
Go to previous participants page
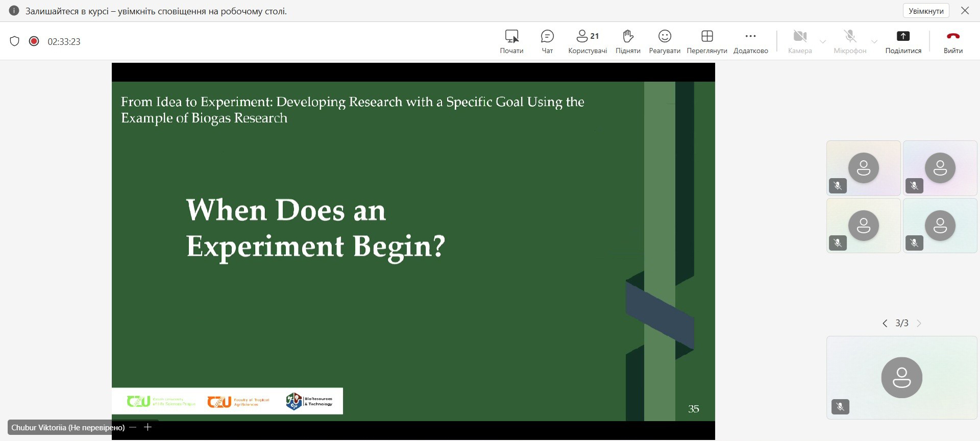point(885,324)
